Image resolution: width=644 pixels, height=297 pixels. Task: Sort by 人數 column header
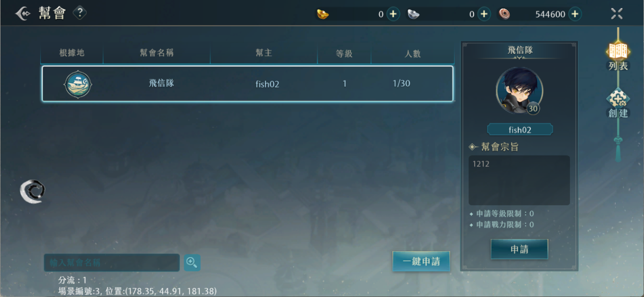tap(412, 53)
